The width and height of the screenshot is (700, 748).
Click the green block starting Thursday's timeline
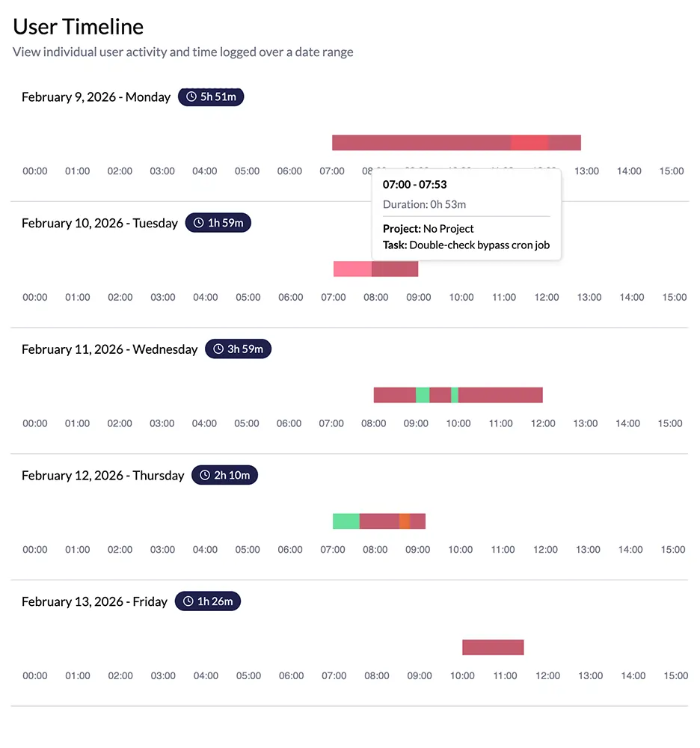[x=345, y=521]
